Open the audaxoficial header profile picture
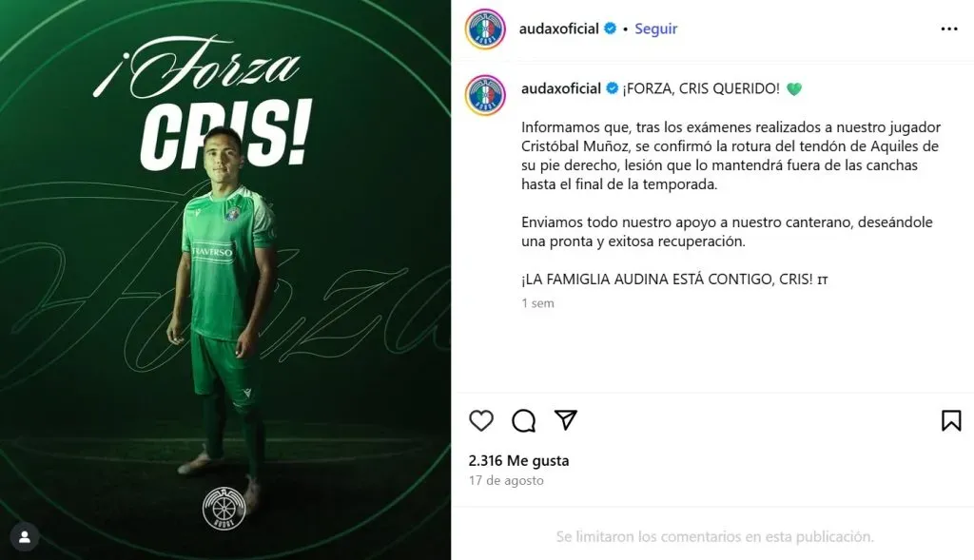974x560 pixels. 485,29
